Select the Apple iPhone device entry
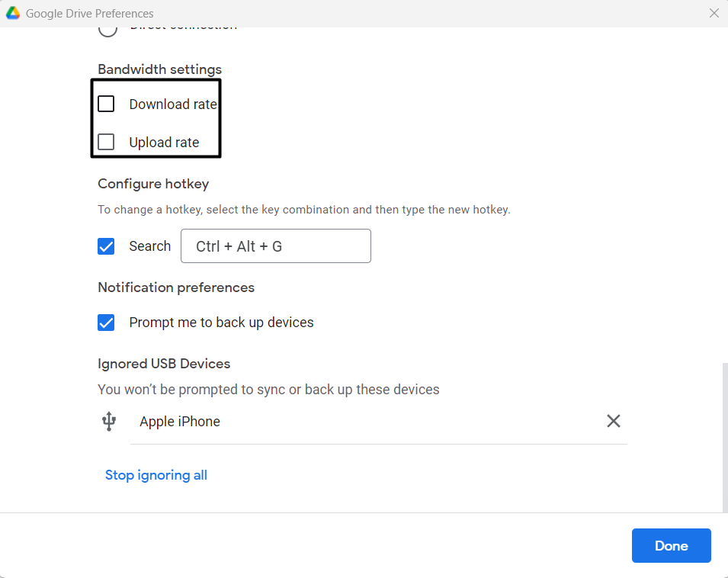The height and width of the screenshot is (578, 728). coord(180,422)
